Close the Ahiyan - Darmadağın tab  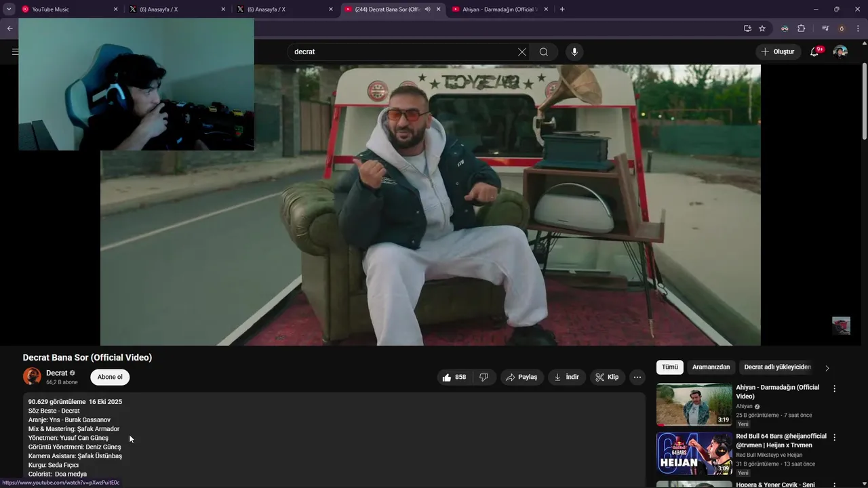coord(546,9)
